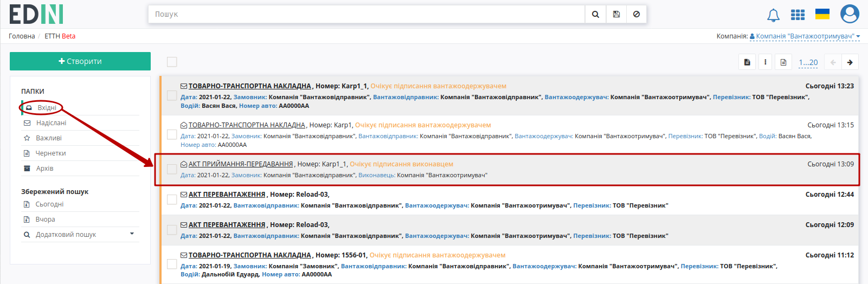Go to next page arrow
868x284 pixels.
tap(850, 62)
